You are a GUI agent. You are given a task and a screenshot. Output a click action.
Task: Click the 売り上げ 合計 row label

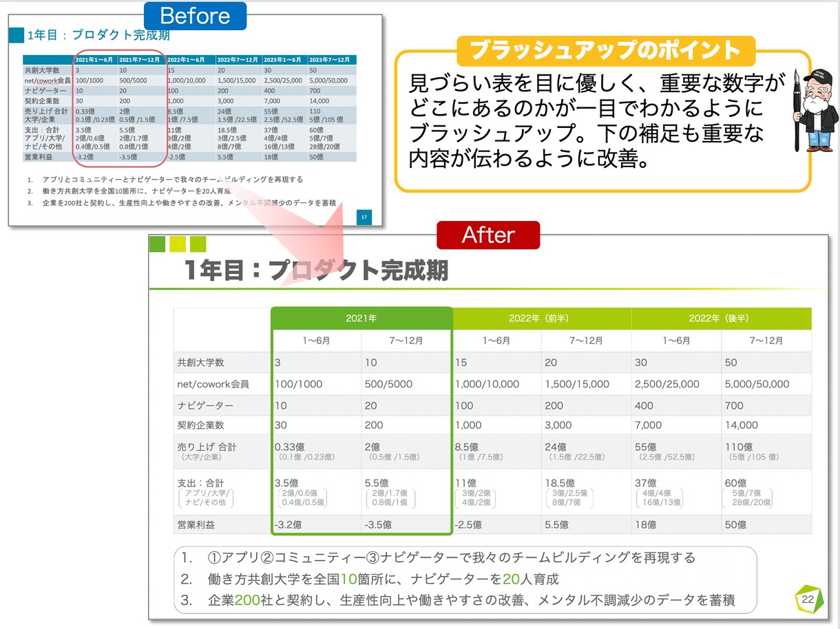point(207,447)
